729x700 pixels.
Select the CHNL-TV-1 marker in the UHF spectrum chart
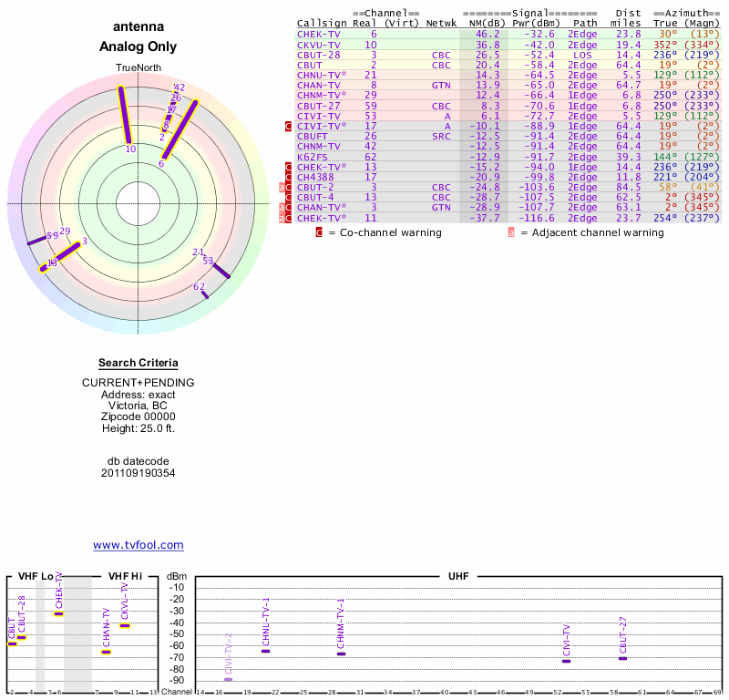[266, 651]
